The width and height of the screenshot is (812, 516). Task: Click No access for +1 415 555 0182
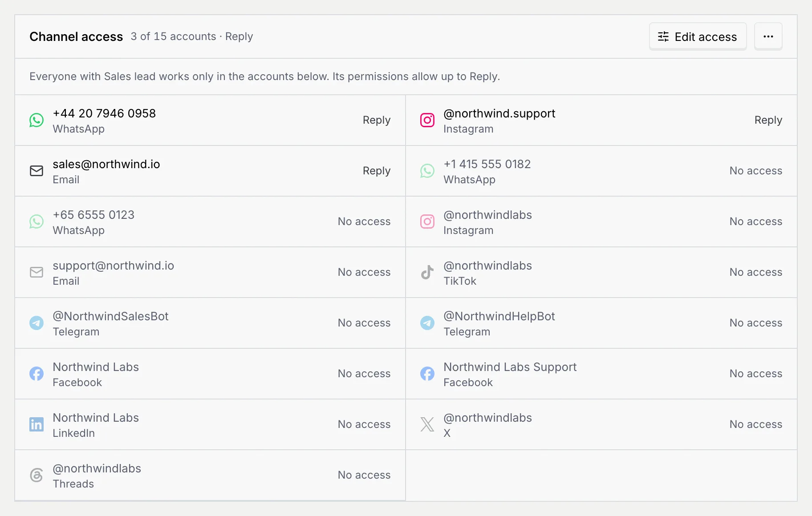point(756,171)
